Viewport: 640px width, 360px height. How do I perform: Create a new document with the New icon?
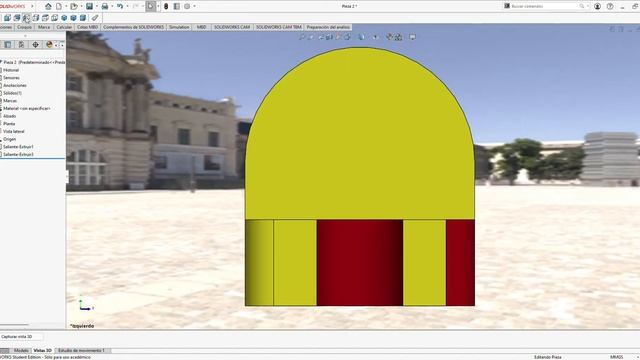coord(59,6)
